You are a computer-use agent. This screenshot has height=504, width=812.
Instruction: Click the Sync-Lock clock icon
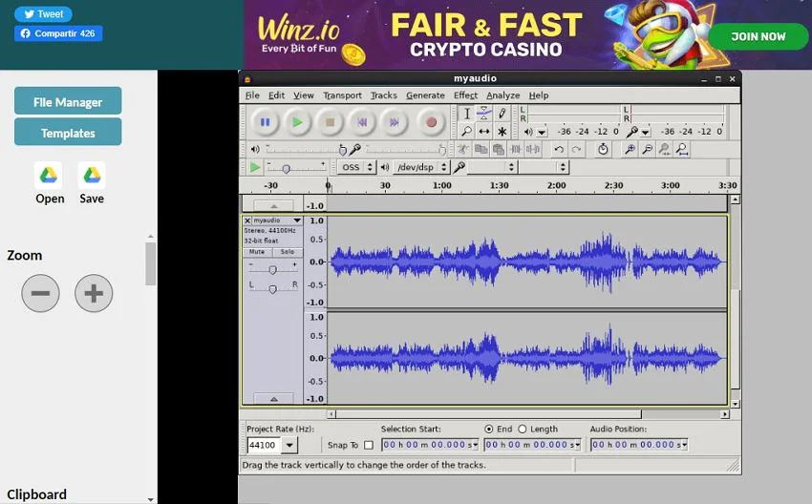[603, 150]
